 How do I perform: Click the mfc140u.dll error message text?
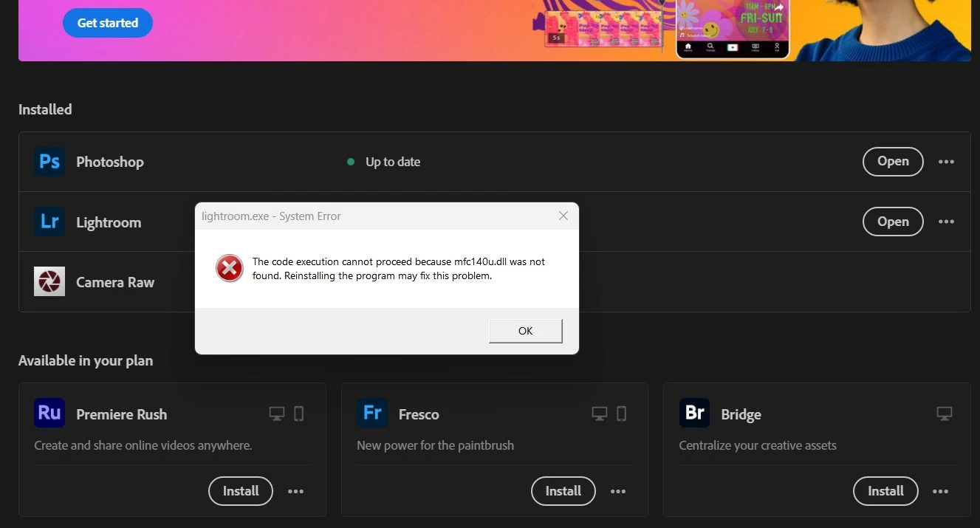pyautogui.click(x=399, y=269)
